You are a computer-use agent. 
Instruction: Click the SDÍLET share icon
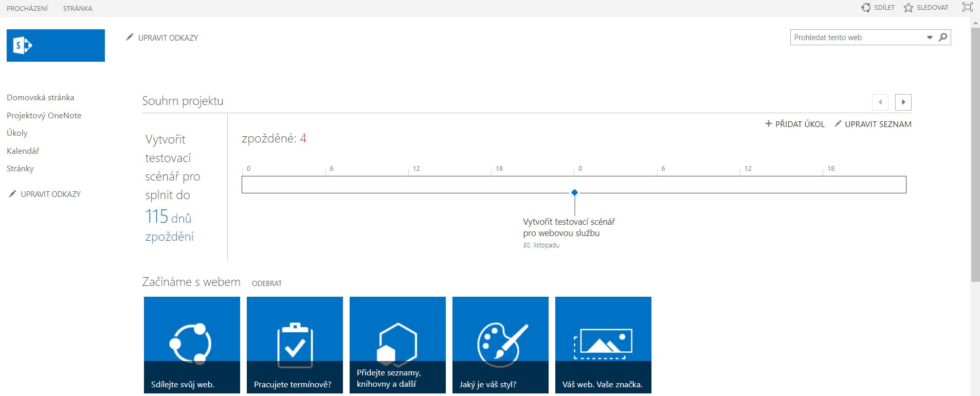pyautogui.click(x=866, y=8)
